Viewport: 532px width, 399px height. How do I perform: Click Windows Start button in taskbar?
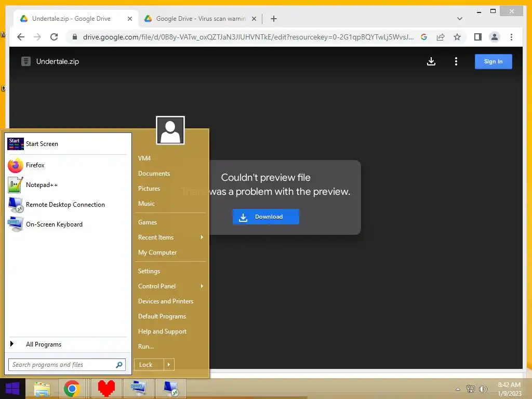tap(12, 389)
